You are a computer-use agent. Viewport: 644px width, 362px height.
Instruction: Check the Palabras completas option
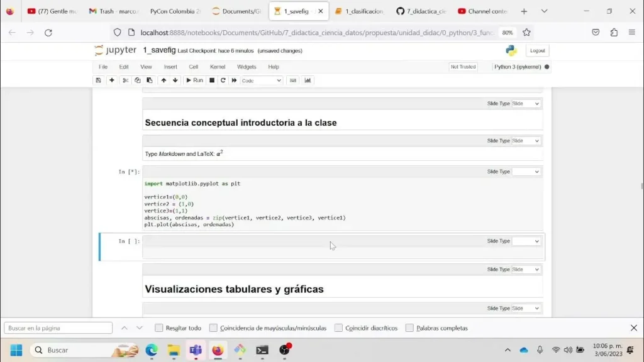(410, 328)
